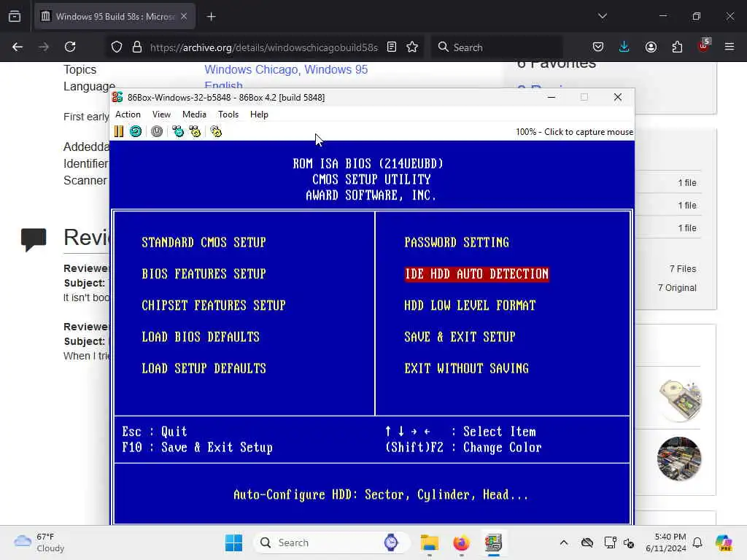Send Ctrl+Alt+Esc toolbar icon
747x560 pixels.
[195, 131]
